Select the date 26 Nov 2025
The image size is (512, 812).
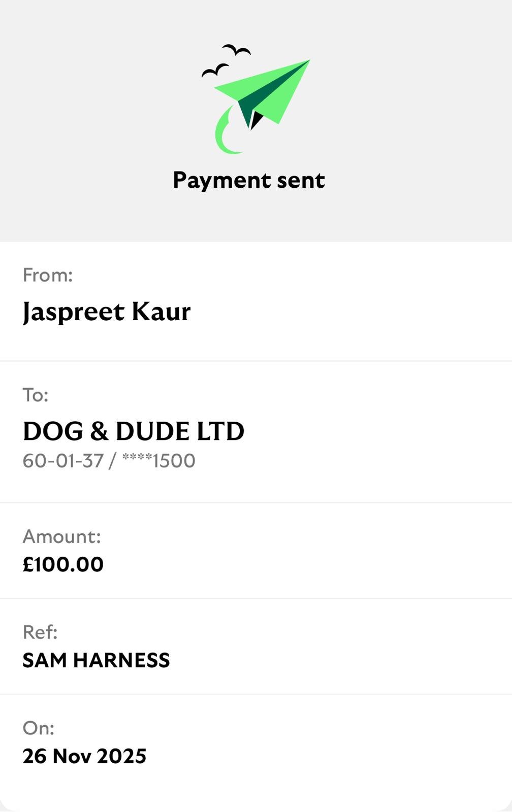coord(84,756)
